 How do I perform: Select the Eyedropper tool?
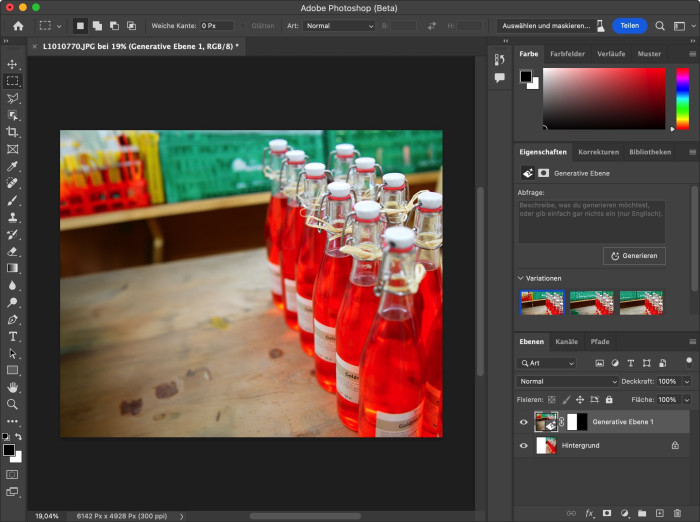(12, 167)
